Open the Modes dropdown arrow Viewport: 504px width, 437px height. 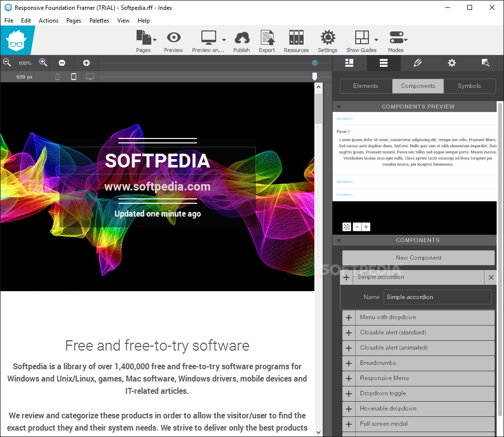[x=406, y=40]
